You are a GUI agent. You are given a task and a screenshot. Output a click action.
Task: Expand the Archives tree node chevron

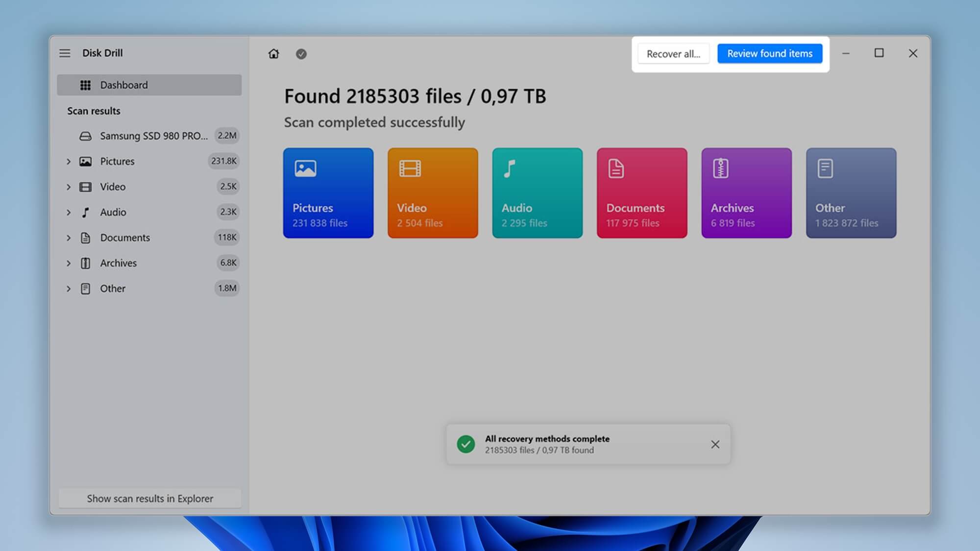(69, 263)
